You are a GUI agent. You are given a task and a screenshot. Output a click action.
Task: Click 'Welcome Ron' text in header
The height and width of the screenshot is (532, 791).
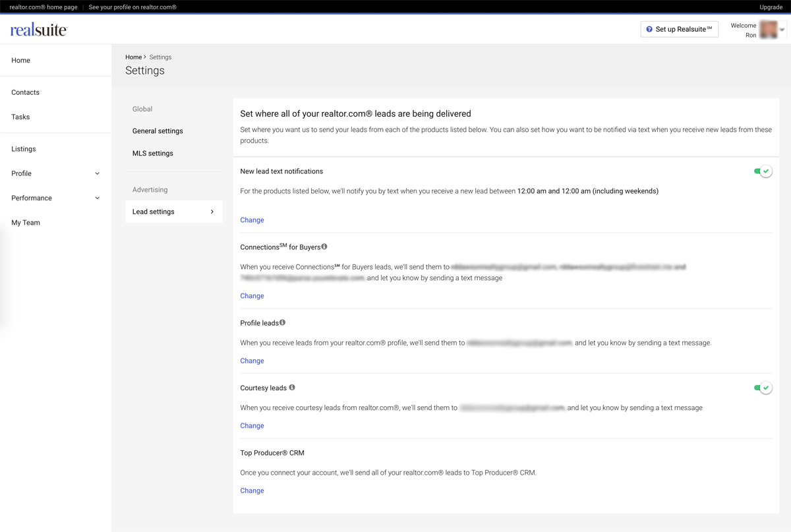click(744, 30)
